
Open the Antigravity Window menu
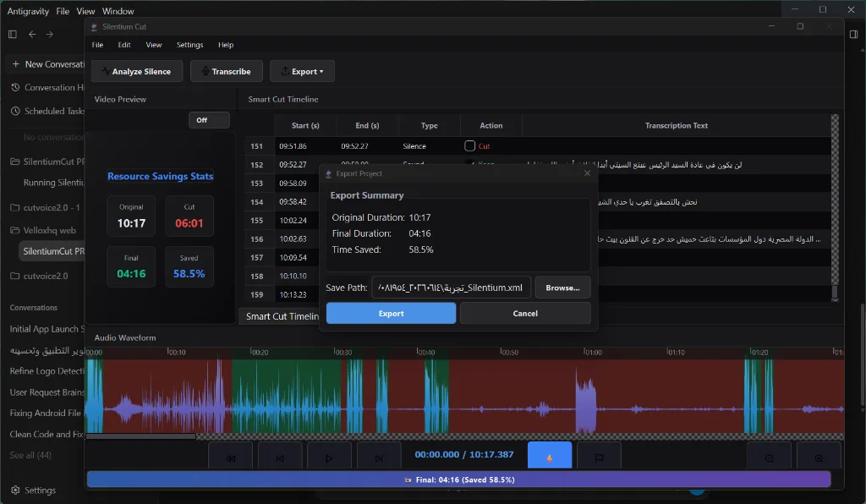tap(118, 11)
